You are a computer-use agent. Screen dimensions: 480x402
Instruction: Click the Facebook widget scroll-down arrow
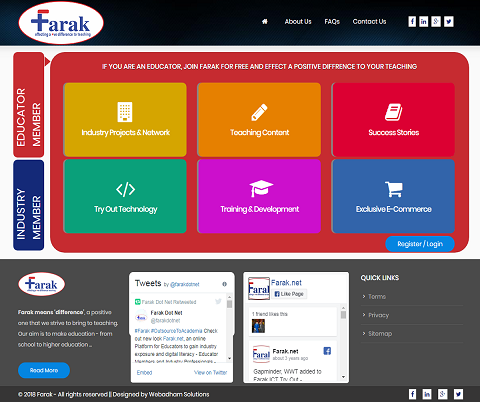click(x=343, y=377)
